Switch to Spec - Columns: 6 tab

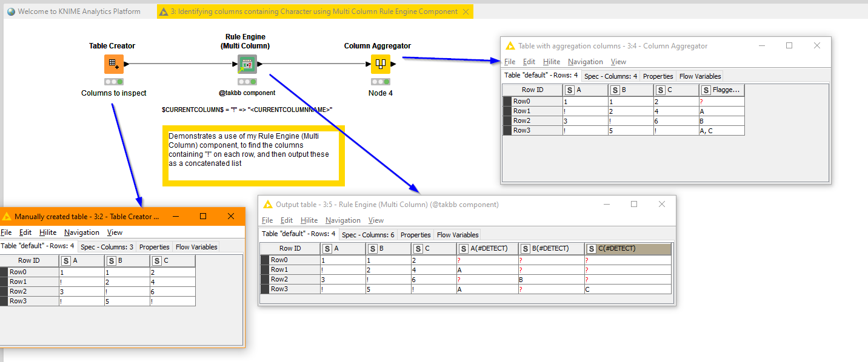pos(368,235)
